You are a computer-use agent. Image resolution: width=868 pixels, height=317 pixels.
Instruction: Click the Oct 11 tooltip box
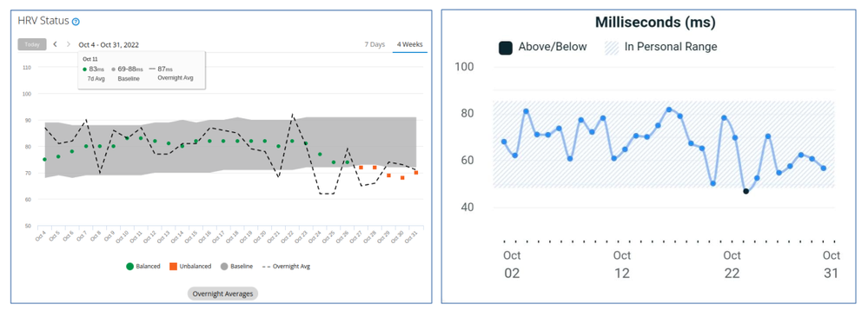tap(142, 70)
